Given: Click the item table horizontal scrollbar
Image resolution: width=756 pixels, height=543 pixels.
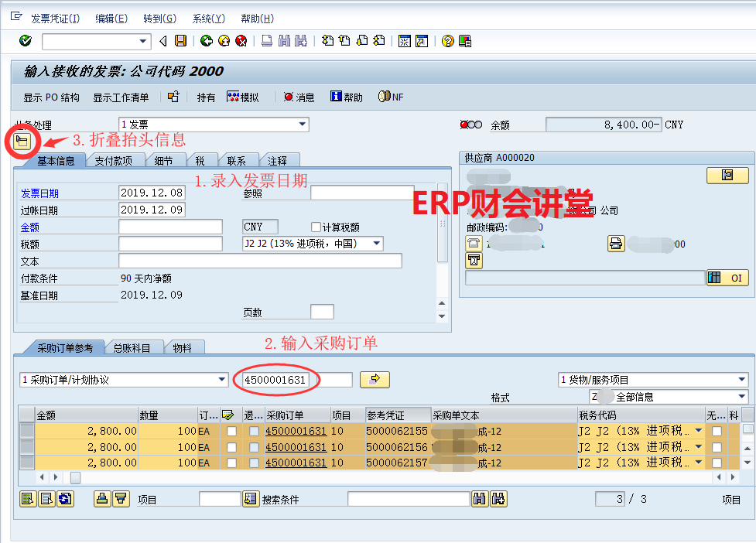Looking at the screenshot, I should click(310, 477).
